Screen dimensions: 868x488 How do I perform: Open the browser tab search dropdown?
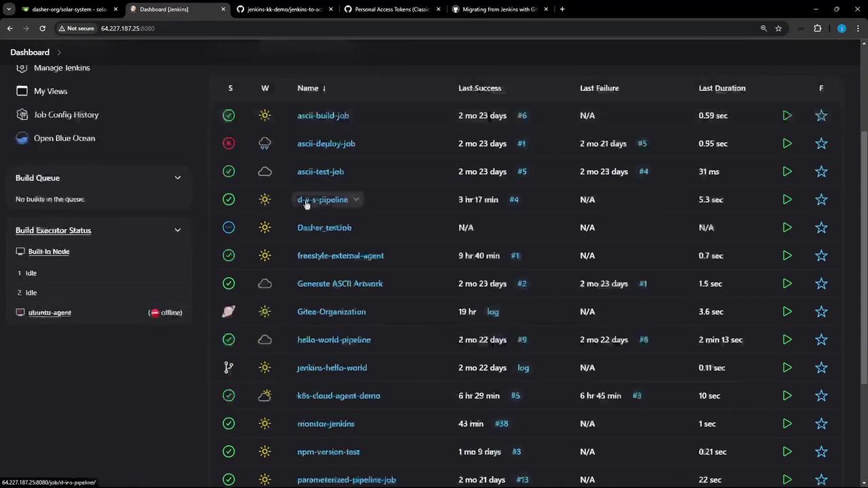[x=9, y=9]
